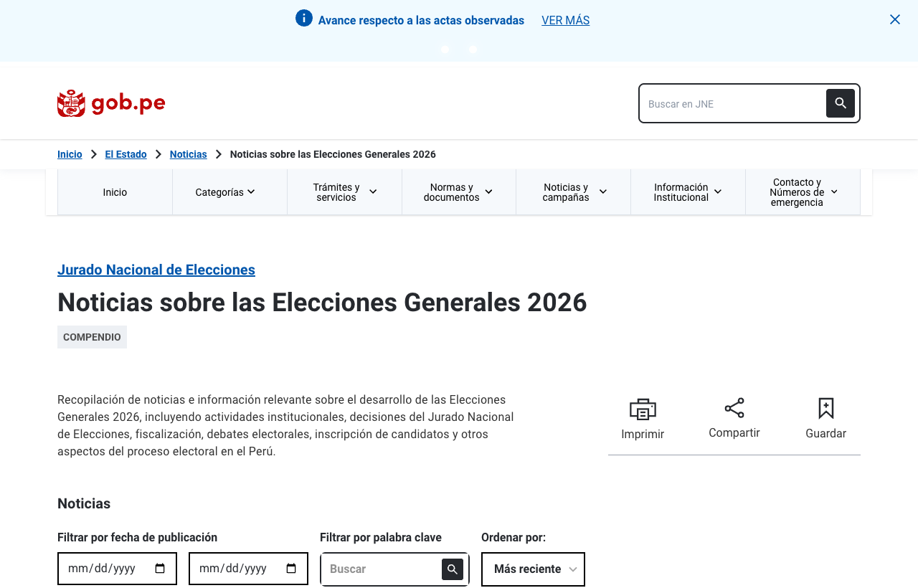The width and height of the screenshot is (918, 588).
Task: Expand the Categorías menu
Action: tap(229, 192)
